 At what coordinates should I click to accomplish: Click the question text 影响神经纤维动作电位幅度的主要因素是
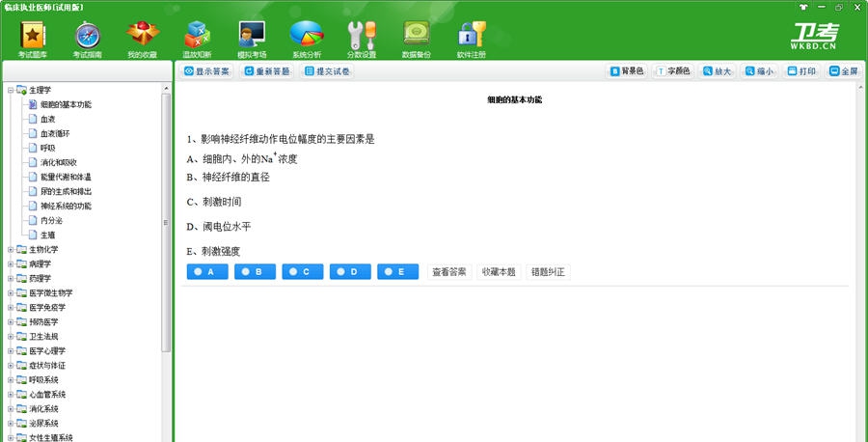click(x=287, y=140)
